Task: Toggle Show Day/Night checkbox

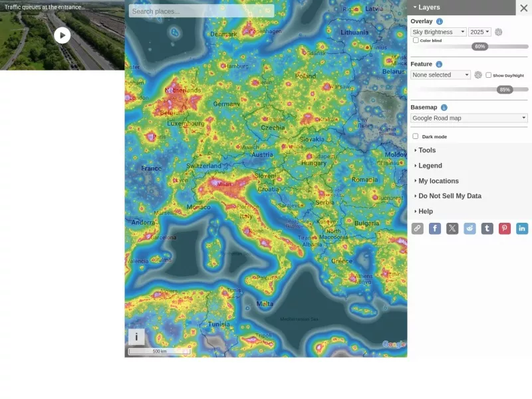Action: tap(489, 75)
